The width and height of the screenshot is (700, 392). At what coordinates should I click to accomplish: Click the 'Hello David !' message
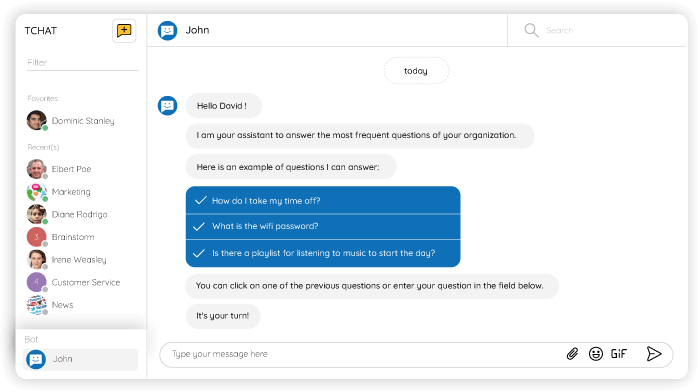(224, 106)
